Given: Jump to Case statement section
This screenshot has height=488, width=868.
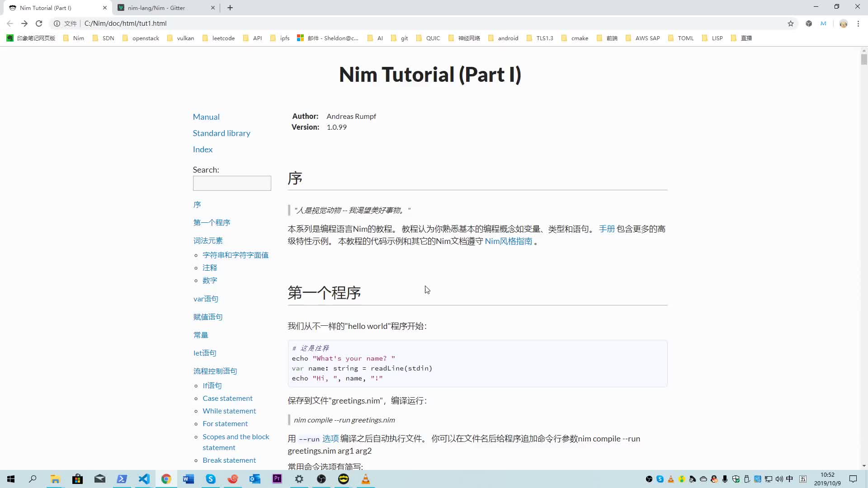Looking at the screenshot, I should (x=227, y=399).
